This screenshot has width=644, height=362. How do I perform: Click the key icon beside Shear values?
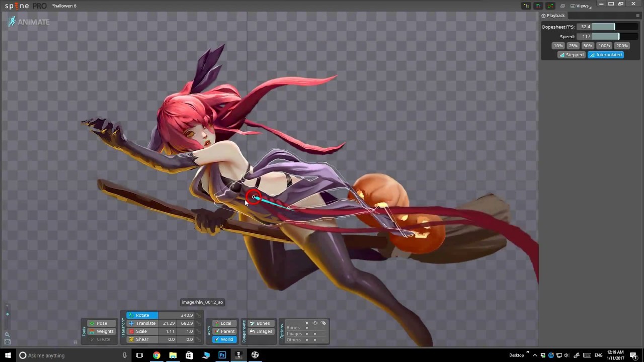[199, 339]
